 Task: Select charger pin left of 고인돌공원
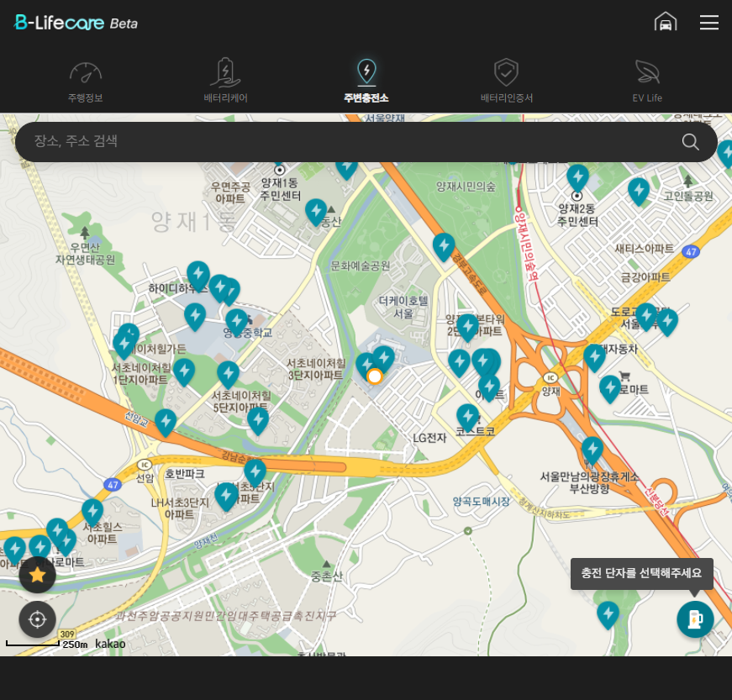click(x=638, y=192)
